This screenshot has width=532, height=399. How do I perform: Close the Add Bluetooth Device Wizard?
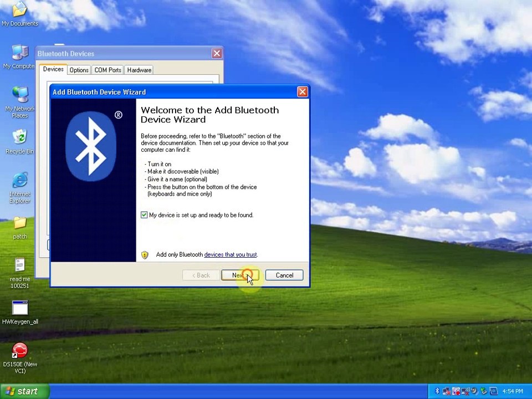[x=303, y=91]
